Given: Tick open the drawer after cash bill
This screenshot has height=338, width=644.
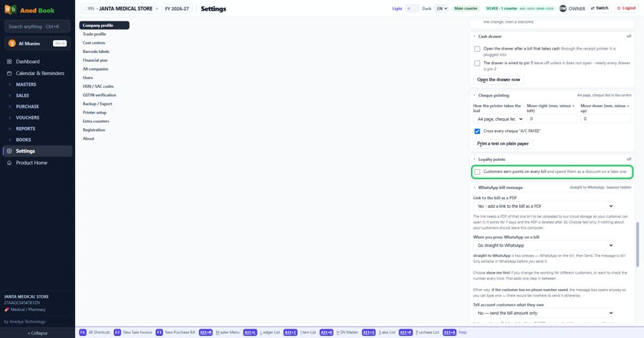Looking at the screenshot, I should coord(477,49).
